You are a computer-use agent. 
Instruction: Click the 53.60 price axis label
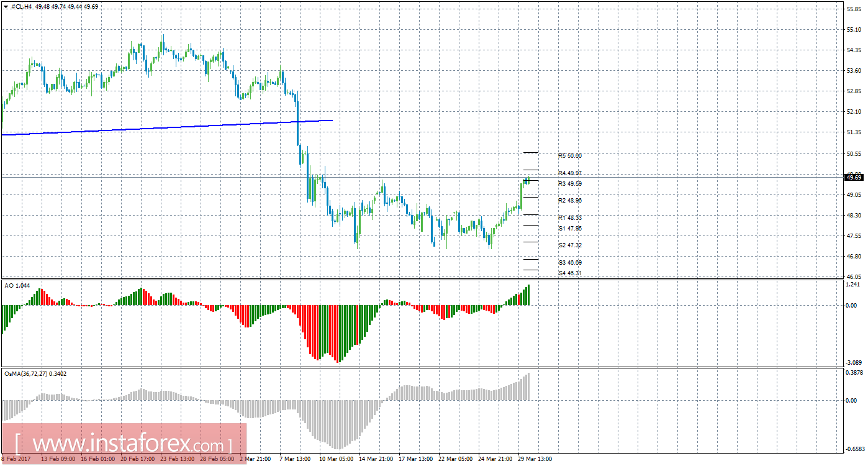854,71
